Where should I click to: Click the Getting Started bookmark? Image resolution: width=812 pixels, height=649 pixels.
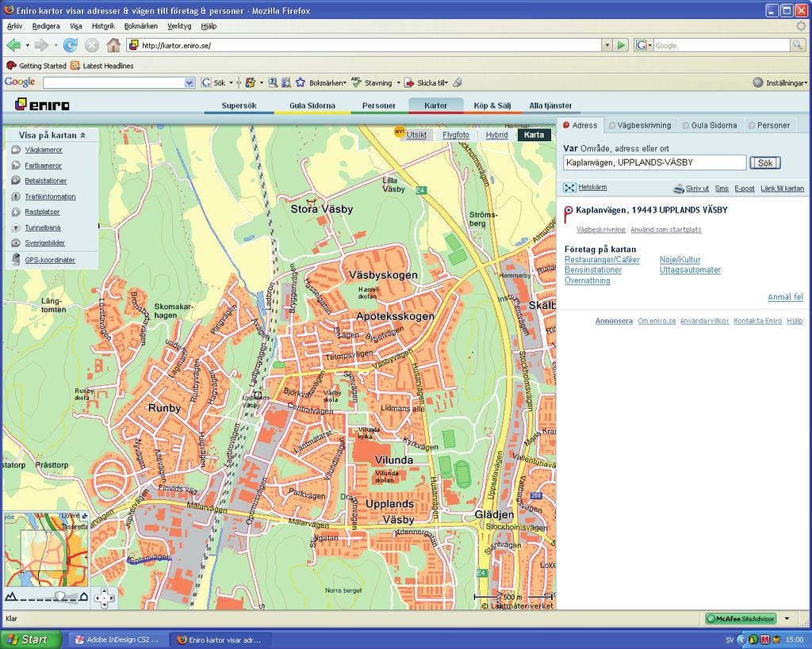(36, 66)
